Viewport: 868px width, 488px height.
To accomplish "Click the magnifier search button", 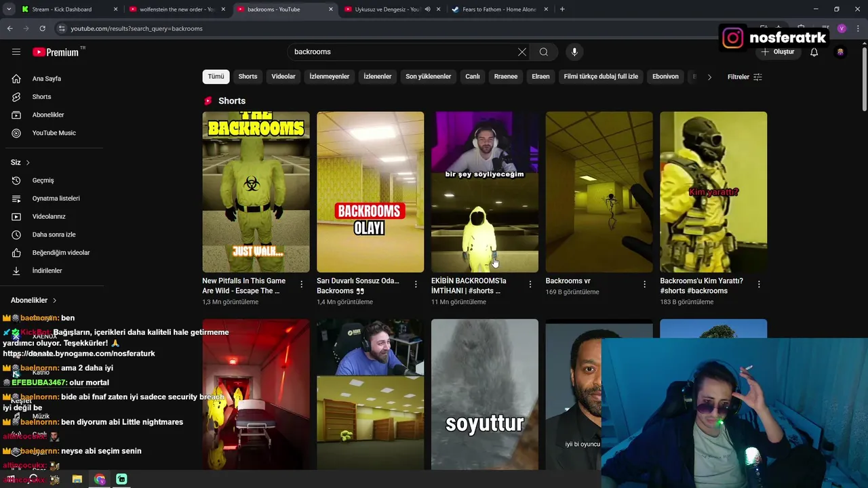I will tap(544, 52).
